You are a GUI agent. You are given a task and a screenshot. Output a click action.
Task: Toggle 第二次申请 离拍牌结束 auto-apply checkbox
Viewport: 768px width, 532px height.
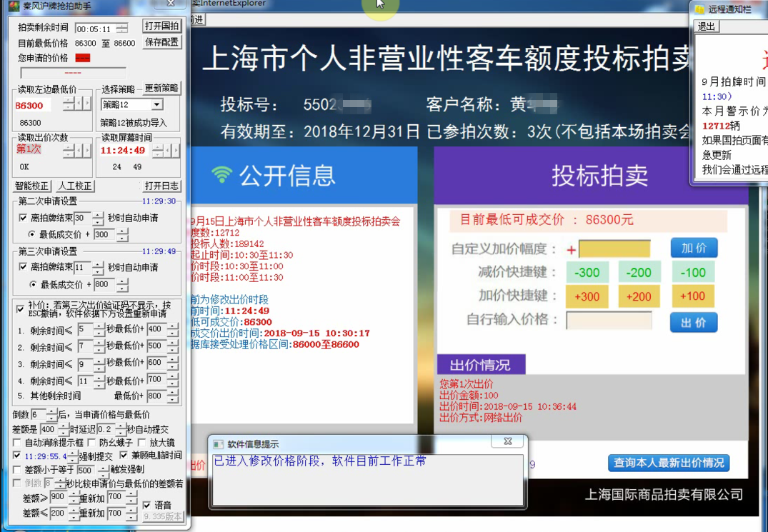(23, 218)
